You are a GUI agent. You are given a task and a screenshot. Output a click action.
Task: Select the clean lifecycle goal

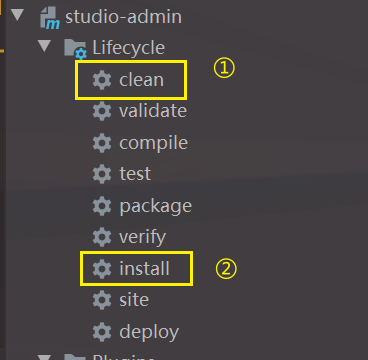(x=141, y=80)
